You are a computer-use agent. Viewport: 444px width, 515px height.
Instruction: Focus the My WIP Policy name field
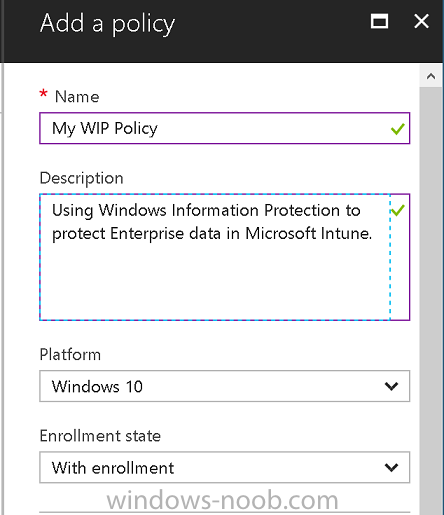(x=224, y=128)
